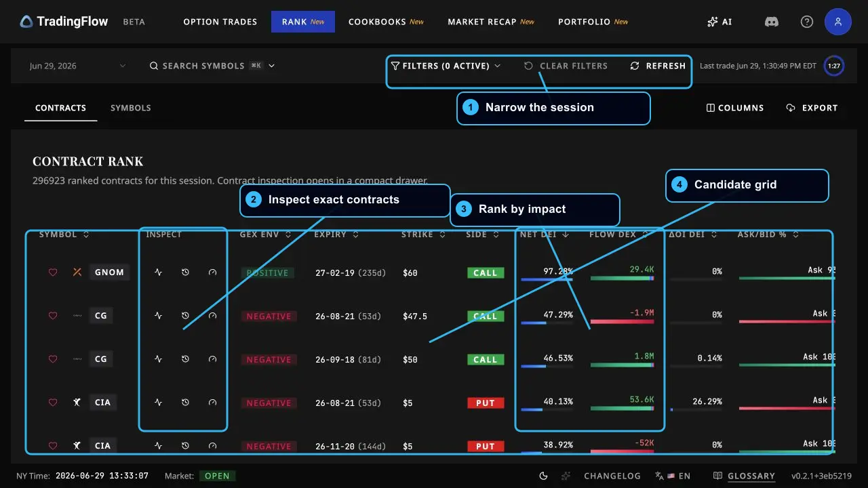868x488 pixels.
Task: Sort by the Net DEI column
Action: pyautogui.click(x=545, y=235)
